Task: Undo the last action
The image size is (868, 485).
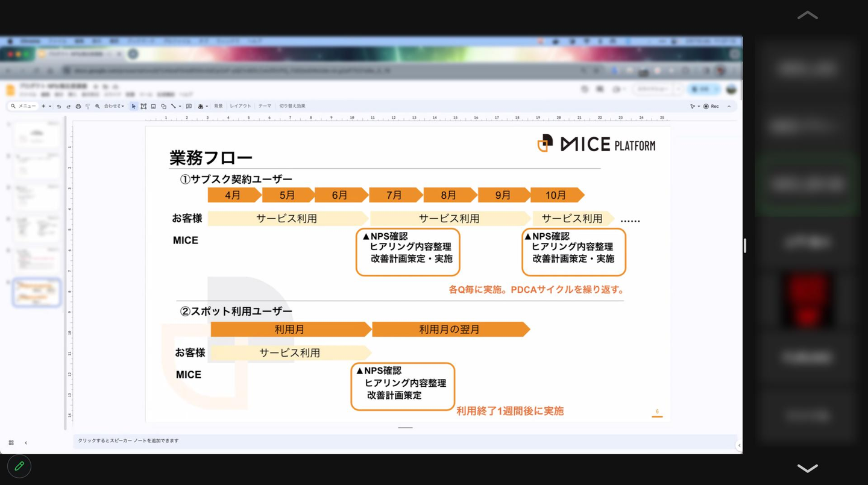Action: coord(59,106)
